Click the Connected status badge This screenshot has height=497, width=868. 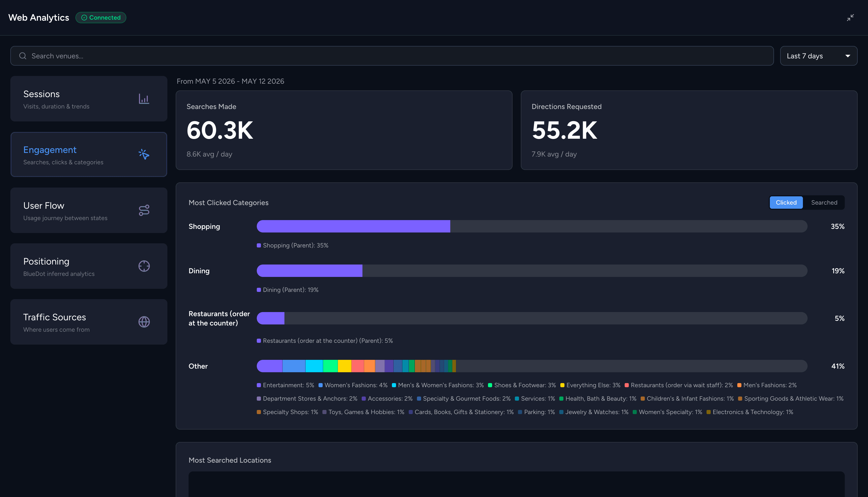pyautogui.click(x=101, y=17)
